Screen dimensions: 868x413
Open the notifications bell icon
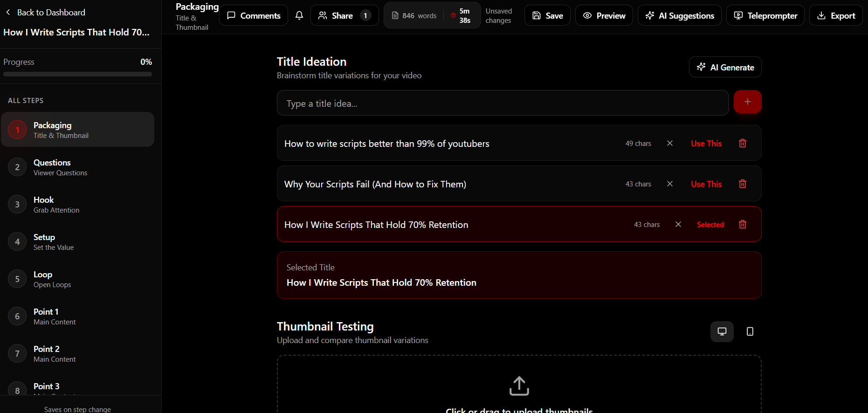299,15
